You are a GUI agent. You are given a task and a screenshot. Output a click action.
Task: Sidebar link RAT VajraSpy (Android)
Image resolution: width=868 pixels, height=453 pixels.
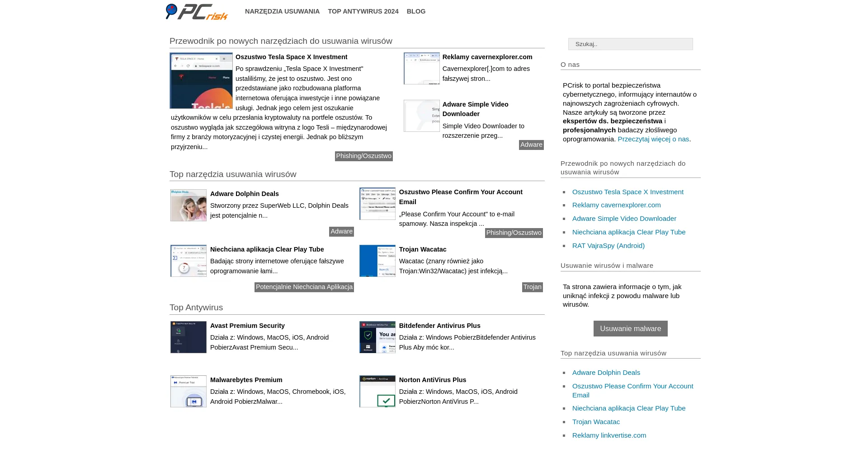[608, 246]
